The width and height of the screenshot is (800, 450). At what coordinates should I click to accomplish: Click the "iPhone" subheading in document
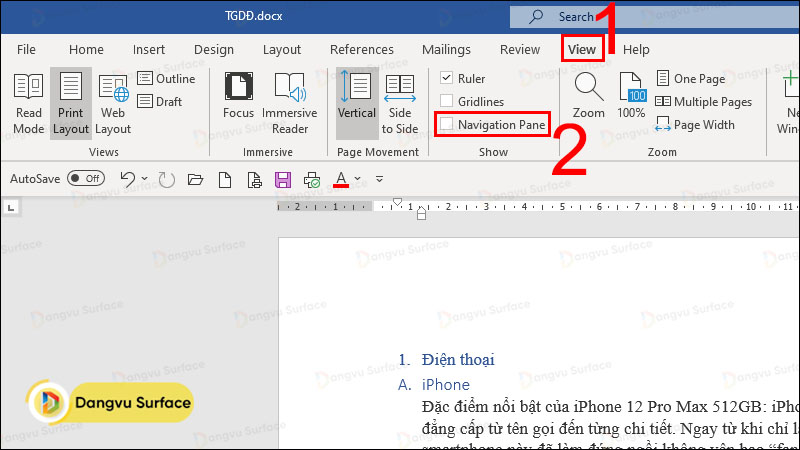(x=445, y=385)
